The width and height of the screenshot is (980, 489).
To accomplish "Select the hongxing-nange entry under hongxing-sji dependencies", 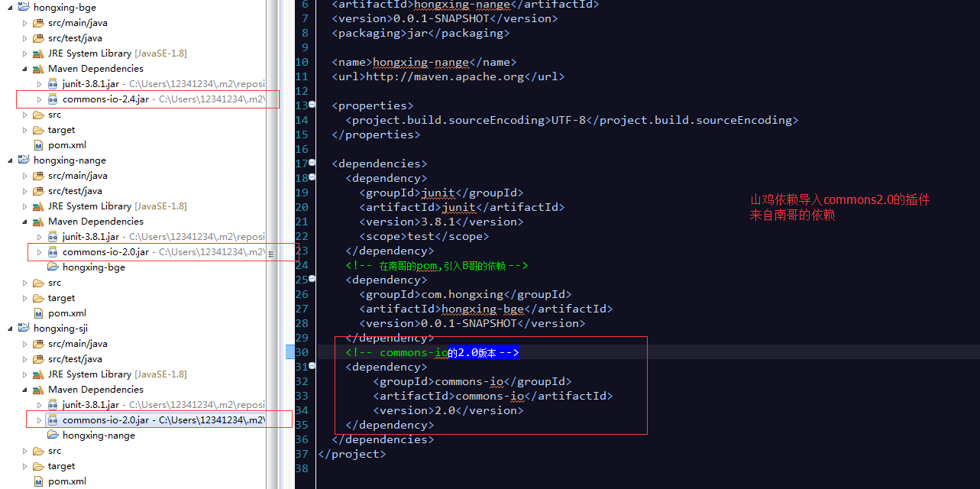I will (99, 436).
